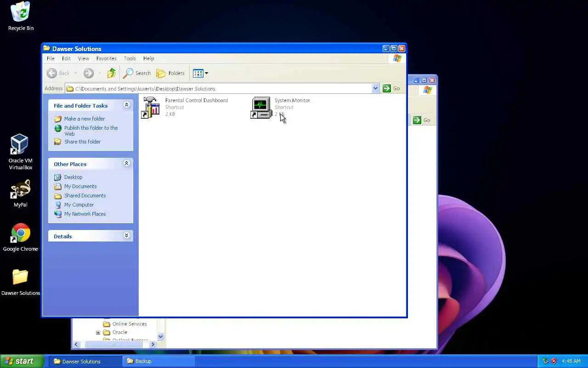Viewport: 588px width, 368px height.
Task: Collapse File and Folder Tasks panel
Action: tap(126, 105)
